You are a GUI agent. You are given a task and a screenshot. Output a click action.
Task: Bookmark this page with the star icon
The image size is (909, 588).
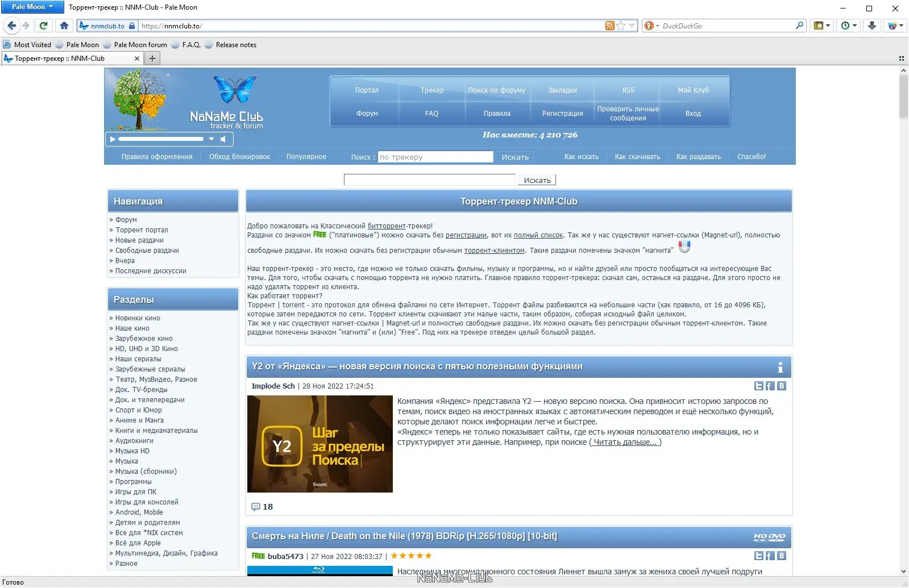(x=621, y=26)
